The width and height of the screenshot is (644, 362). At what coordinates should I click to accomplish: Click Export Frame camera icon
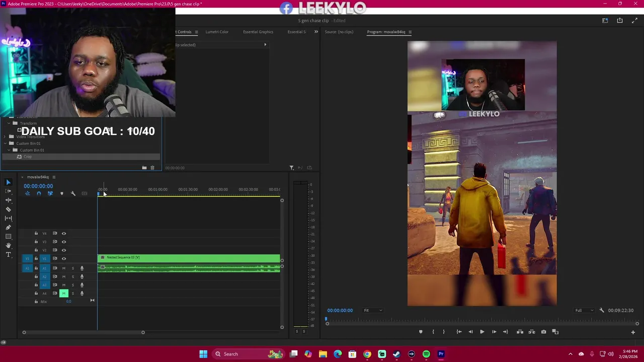tap(543, 332)
